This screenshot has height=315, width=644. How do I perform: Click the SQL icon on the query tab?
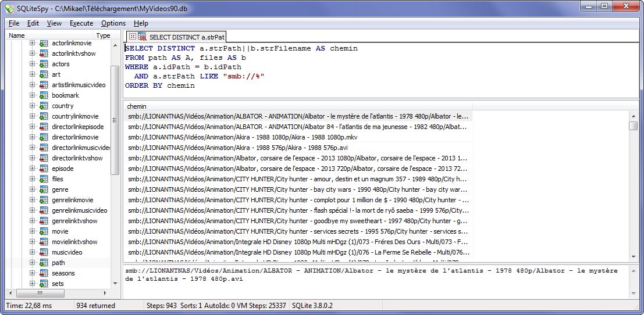pos(142,37)
